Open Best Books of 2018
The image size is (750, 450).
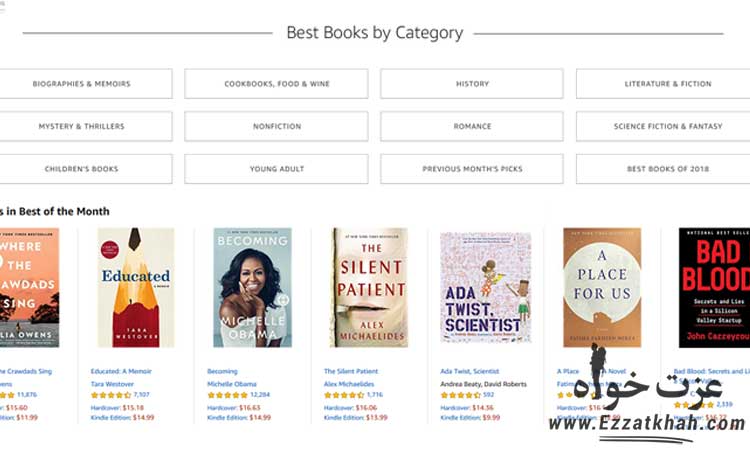click(667, 169)
